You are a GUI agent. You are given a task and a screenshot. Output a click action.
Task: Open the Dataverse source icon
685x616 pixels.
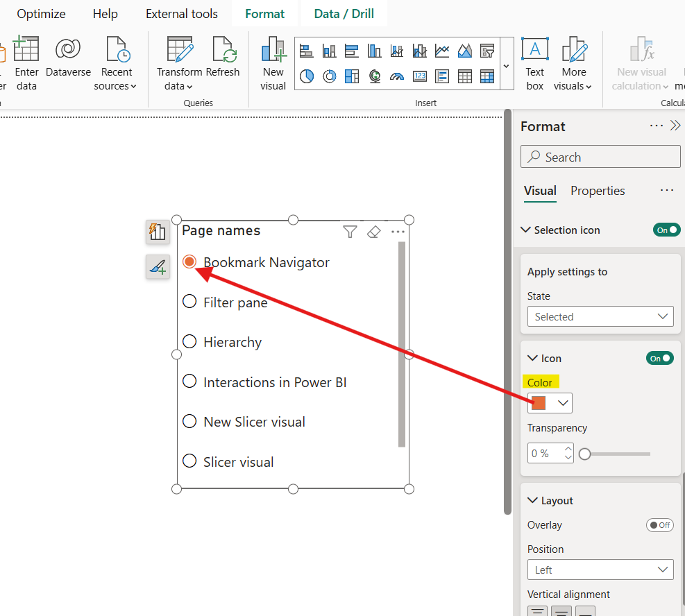click(68, 50)
